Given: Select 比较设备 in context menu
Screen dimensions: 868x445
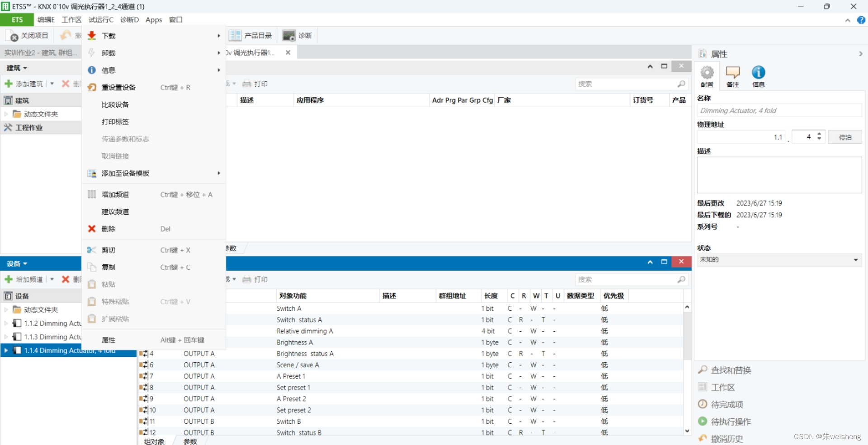Looking at the screenshot, I should (x=154, y=104).
